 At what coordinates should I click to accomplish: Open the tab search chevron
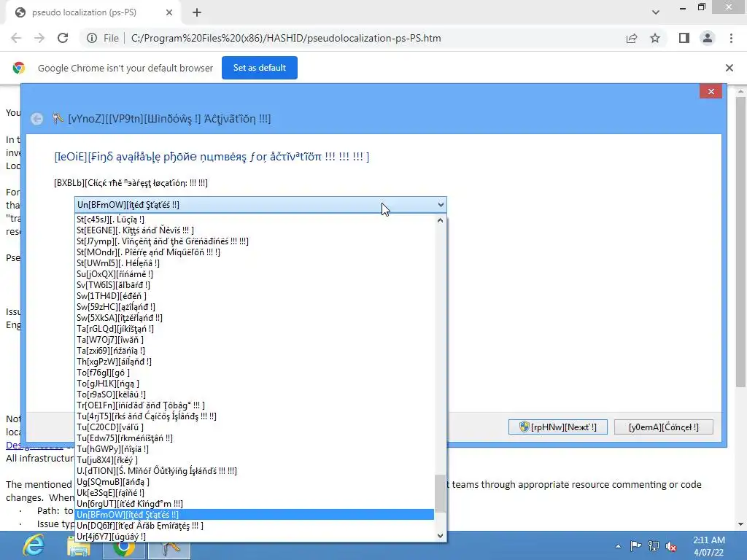coord(656,12)
